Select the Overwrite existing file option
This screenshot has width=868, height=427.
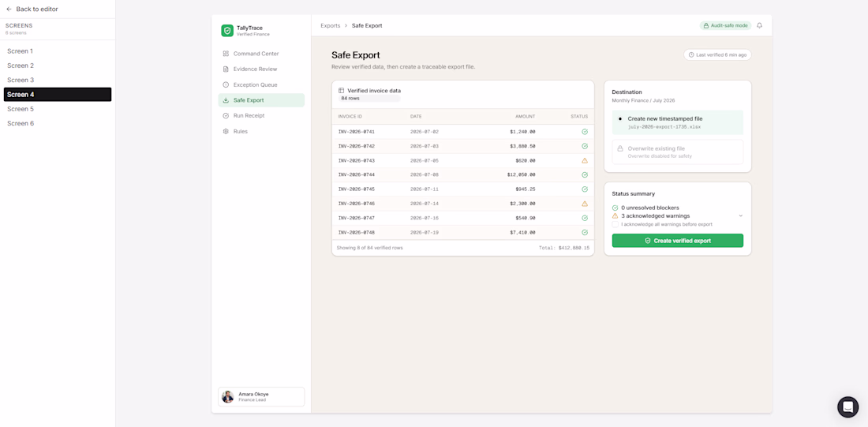pos(678,152)
